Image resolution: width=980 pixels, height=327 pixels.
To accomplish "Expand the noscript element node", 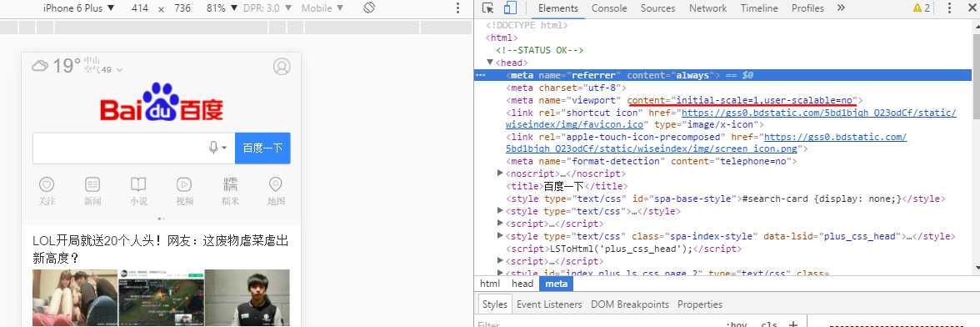I will [500, 174].
